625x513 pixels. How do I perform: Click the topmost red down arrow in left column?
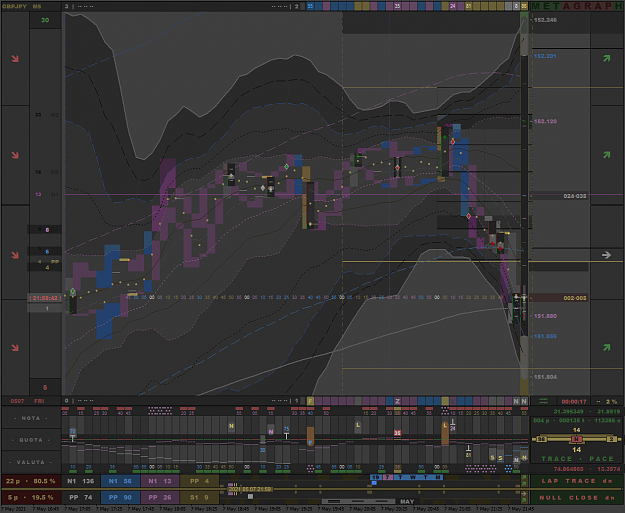click(x=15, y=59)
